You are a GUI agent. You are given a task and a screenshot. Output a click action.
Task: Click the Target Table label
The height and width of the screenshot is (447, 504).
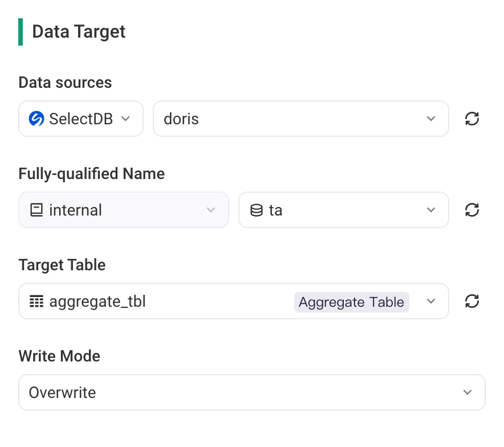click(62, 265)
